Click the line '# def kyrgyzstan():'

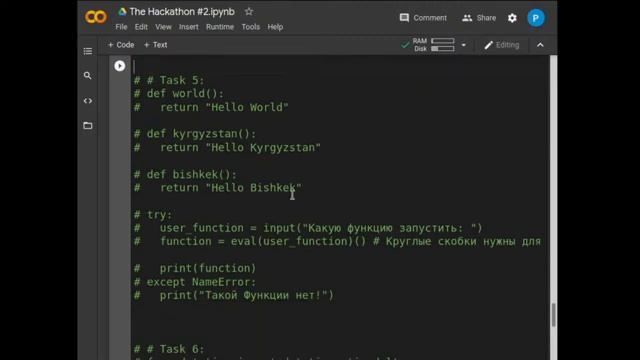[x=195, y=134]
